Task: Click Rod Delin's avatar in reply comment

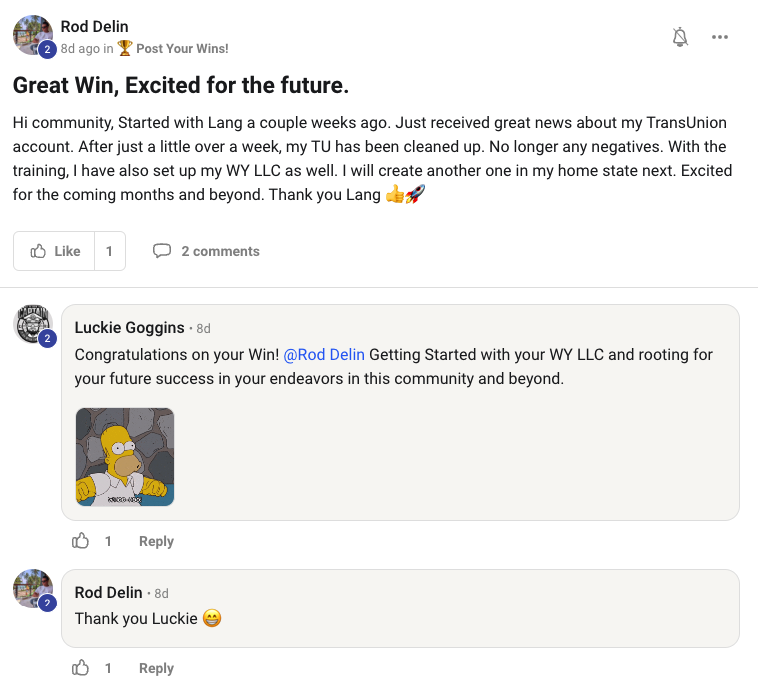Action: click(32, 589)
